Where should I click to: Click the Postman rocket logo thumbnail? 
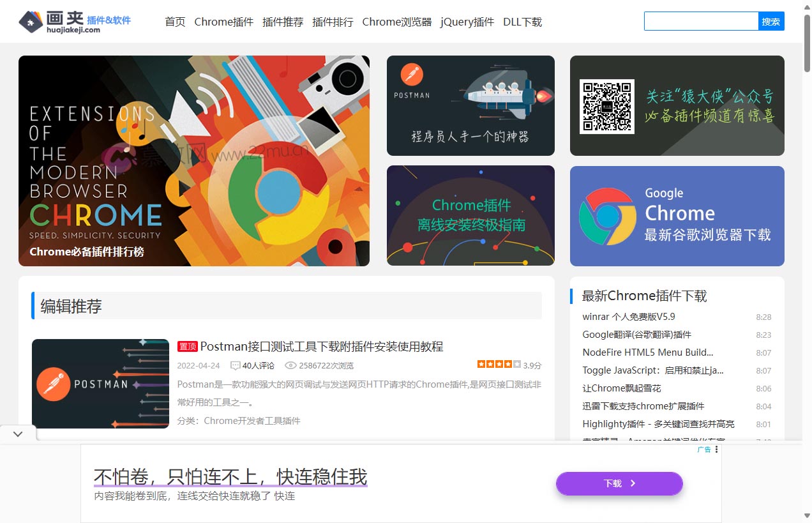click(x=100, y=384)
